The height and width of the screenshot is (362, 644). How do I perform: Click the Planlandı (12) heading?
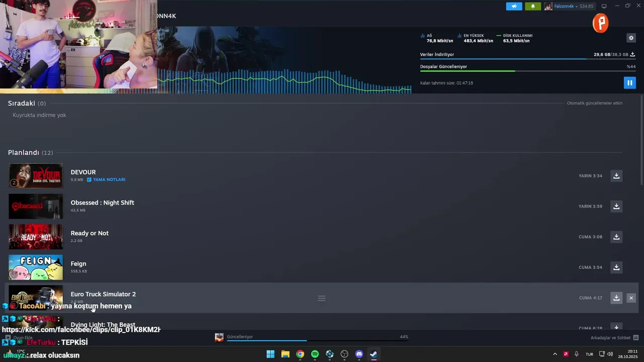point(30,152)
